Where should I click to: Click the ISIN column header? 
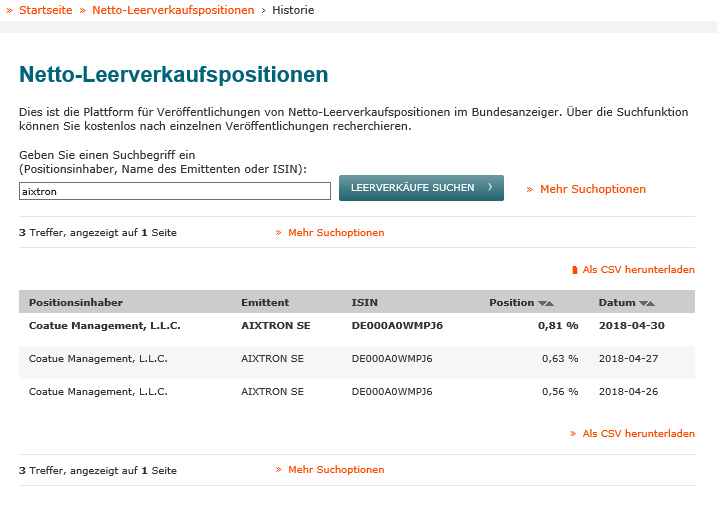pos(364,303)
